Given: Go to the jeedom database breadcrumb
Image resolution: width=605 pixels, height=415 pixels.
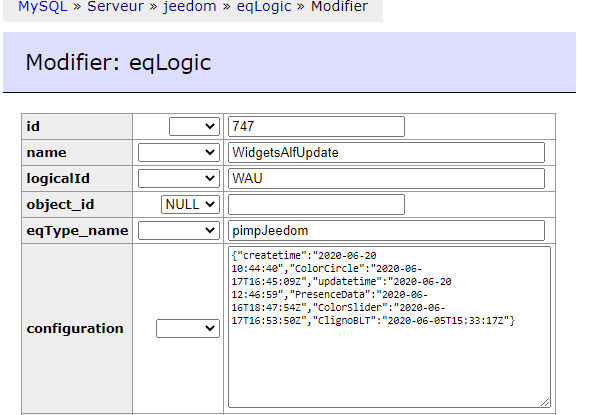Looking at the screenshot, I should coord(189,6).
